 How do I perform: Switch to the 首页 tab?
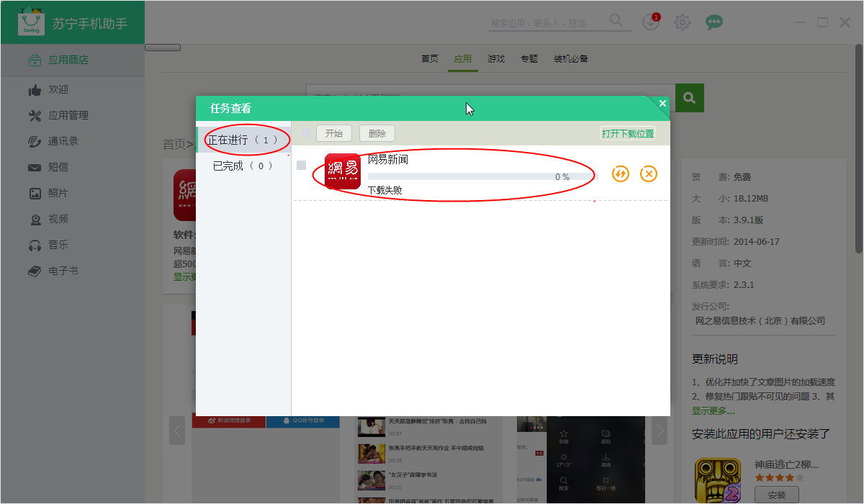(430, 59)
